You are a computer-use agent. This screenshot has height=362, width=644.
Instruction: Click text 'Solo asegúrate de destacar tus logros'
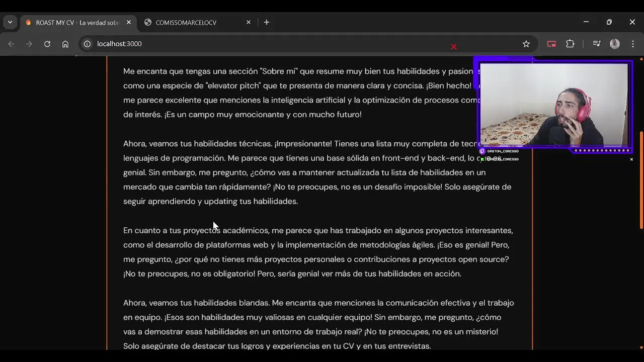193,346
